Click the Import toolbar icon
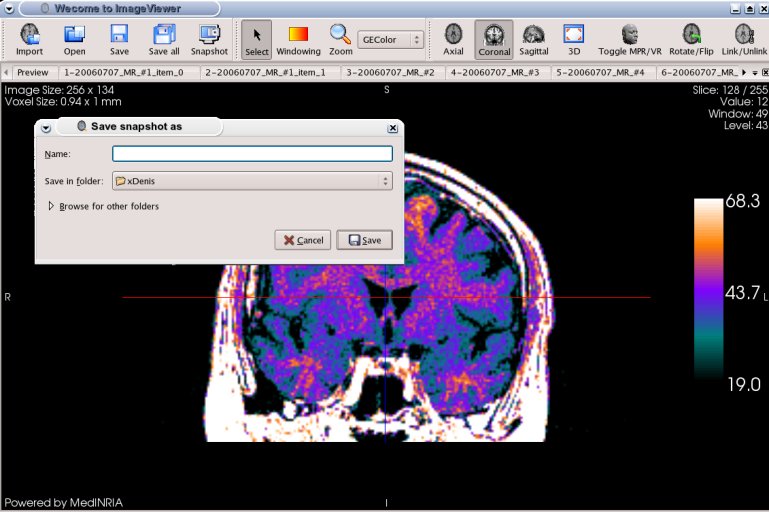This screenshot has width=769, height=512. [29, 39]
